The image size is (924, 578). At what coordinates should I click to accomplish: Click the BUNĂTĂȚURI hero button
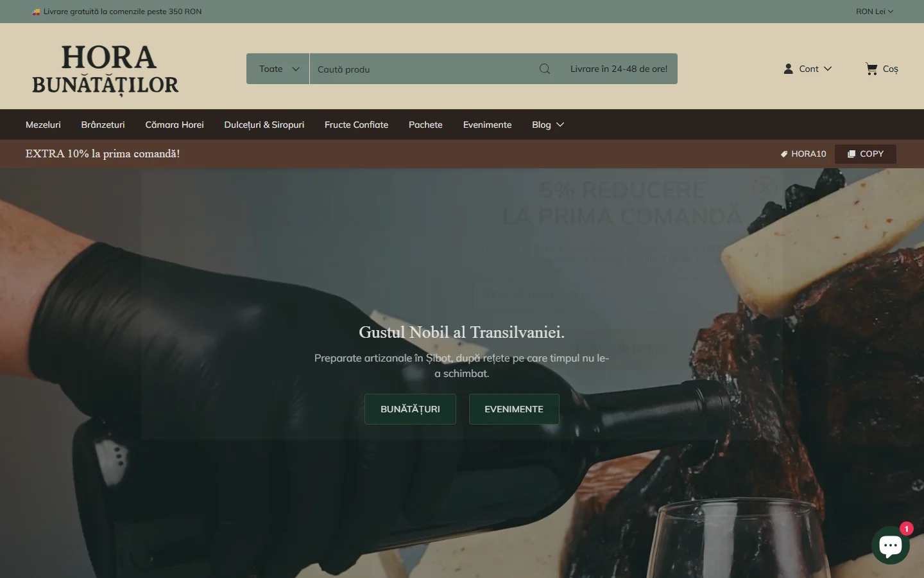pos(410,409)
